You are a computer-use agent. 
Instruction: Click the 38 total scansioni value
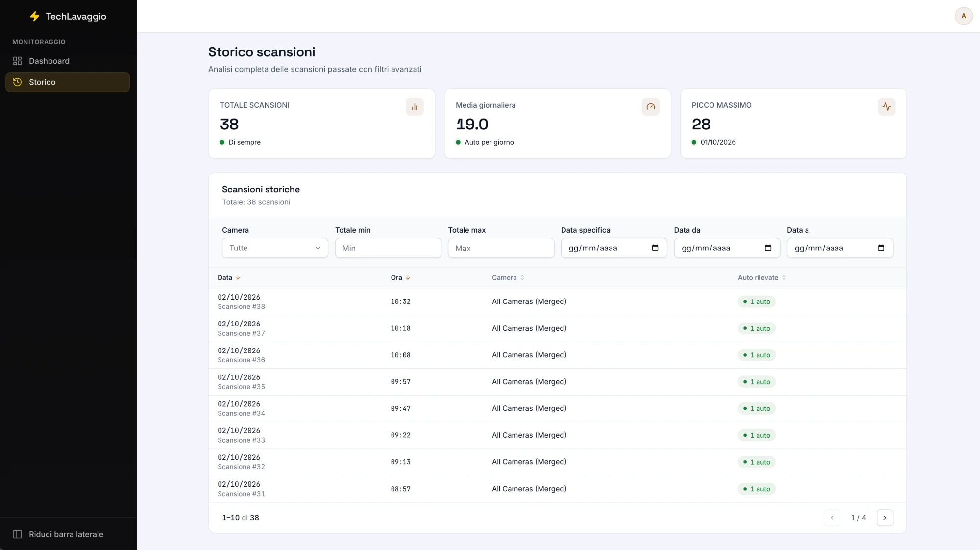[x=229, y=124]
